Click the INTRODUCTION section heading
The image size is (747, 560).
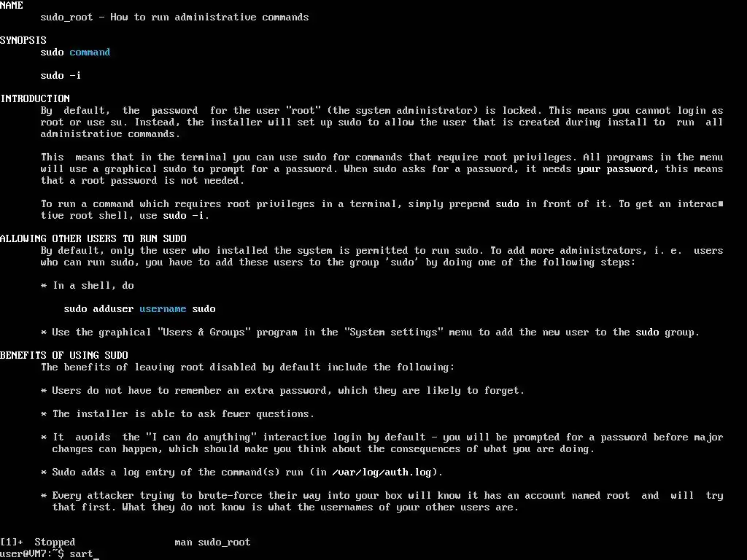pyautogui.click(x=35, y=98)
